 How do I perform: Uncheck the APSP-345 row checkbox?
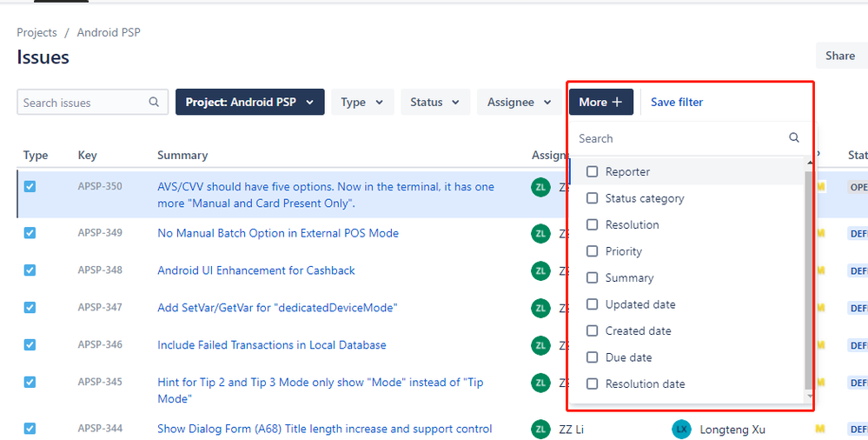(30, 382)
